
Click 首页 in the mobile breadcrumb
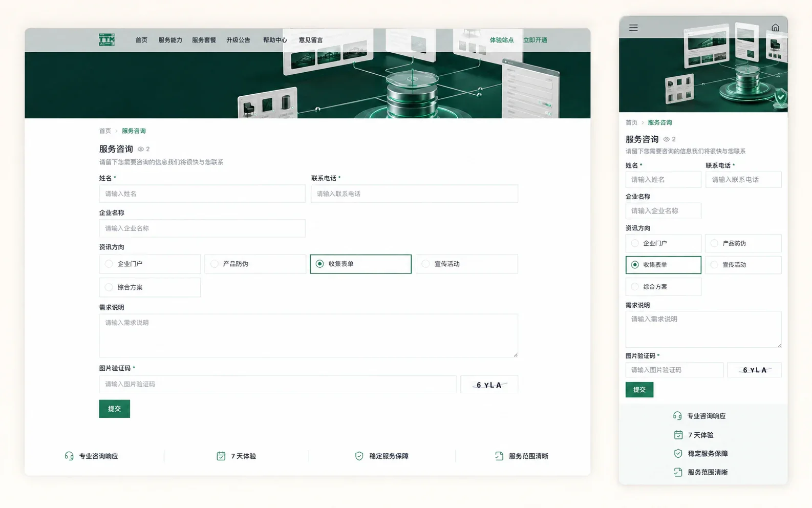pyautogui.click(x=631, y=122)
